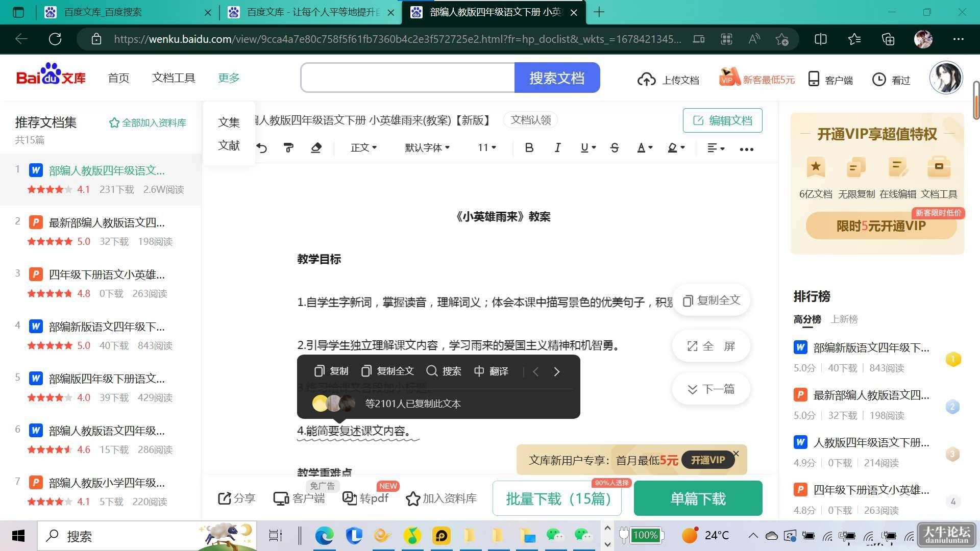Screen dimensions: 980x551
Task: Click the next arrow in selection popup
Action: [557, 371]
